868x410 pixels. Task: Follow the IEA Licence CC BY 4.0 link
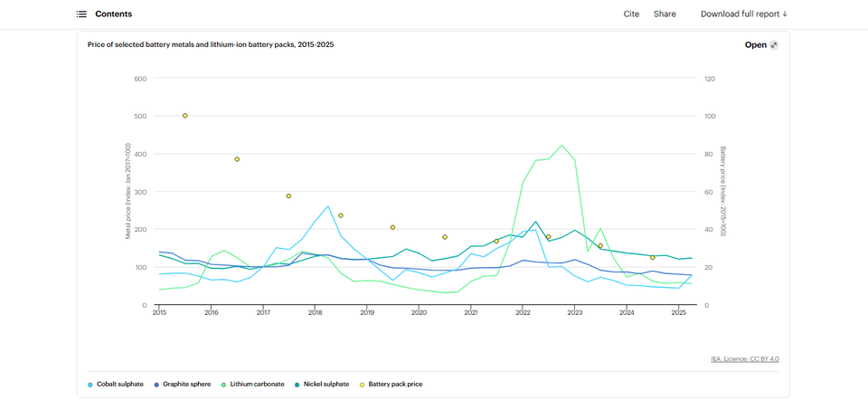(x=744, y=359)
